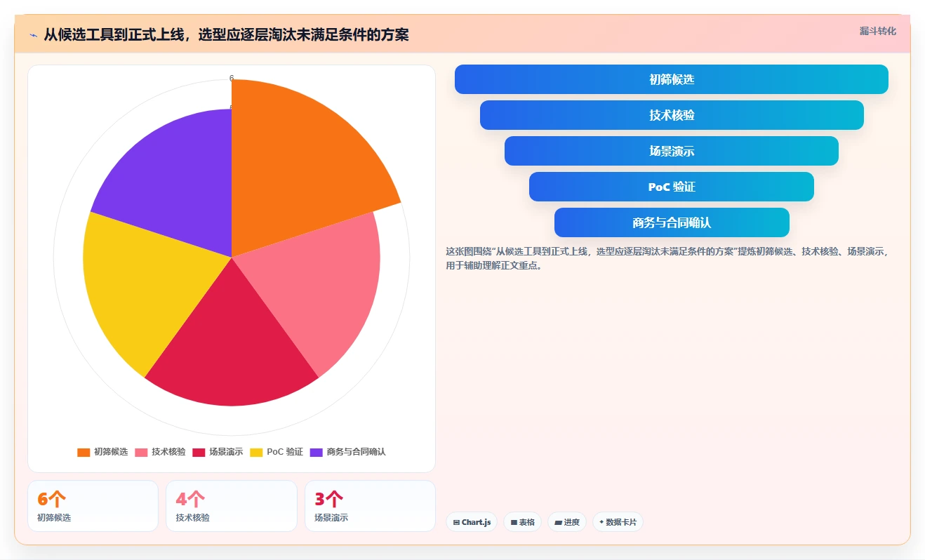Click the description paragraph starting 这张图围绕

pos(667,258)
